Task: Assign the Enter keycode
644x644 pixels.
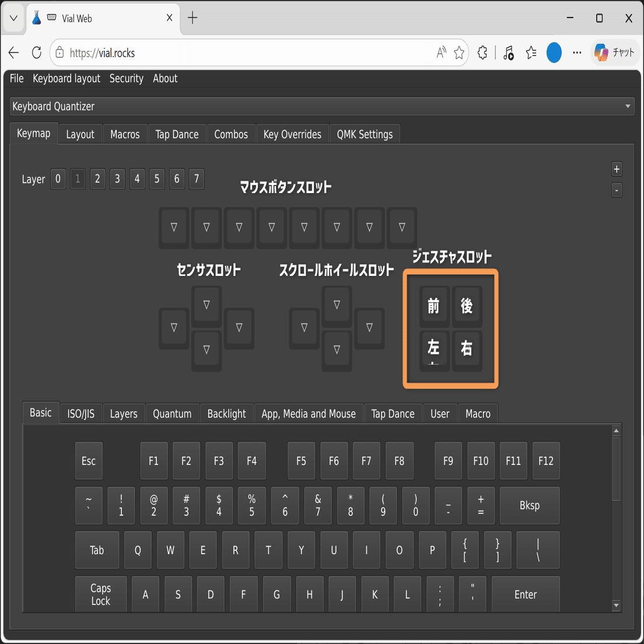Action: point(526,594)
